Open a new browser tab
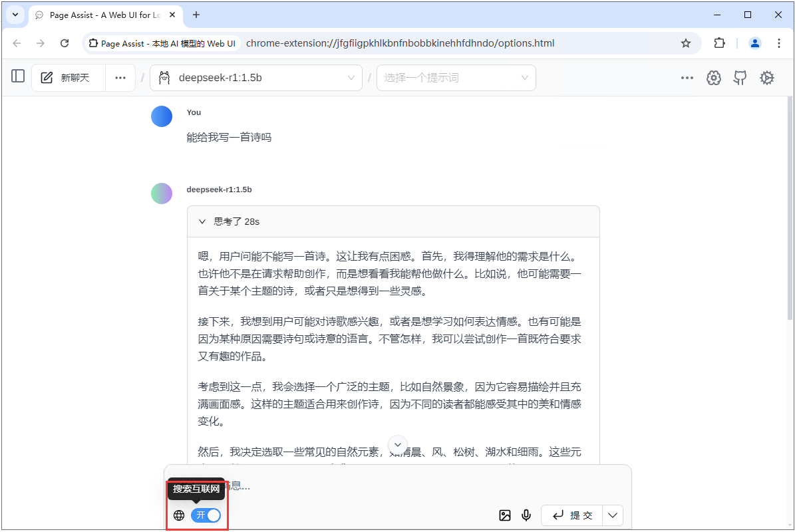Screen dimensions: 795x532 coord(196,15)
